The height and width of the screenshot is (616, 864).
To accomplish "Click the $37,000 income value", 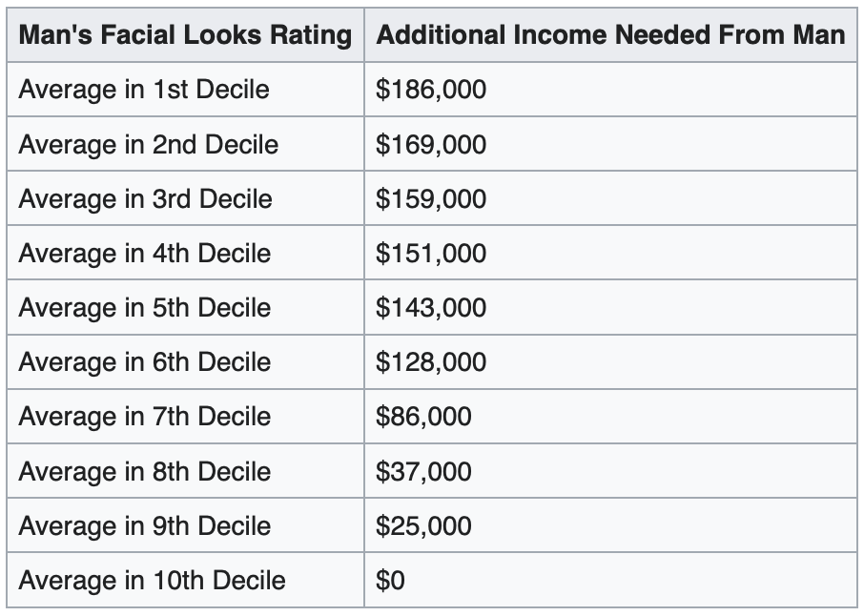I will tap(423, 472).
